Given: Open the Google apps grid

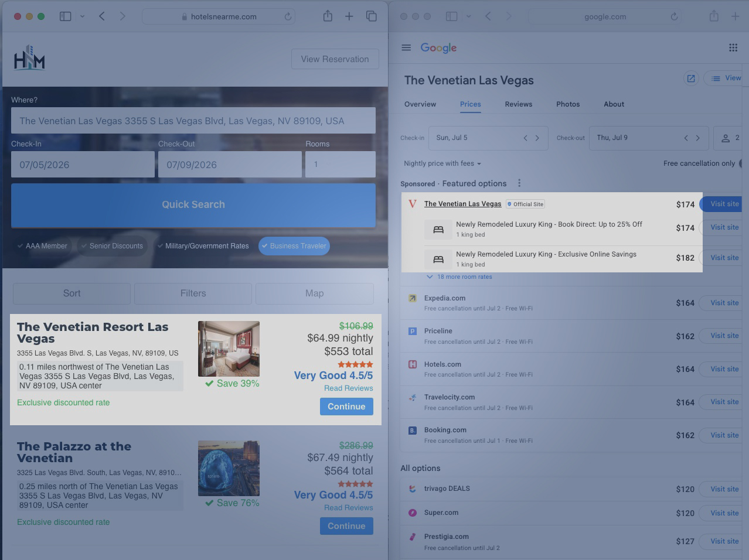Looking at the screenshot, I should [x=733, y=47].
